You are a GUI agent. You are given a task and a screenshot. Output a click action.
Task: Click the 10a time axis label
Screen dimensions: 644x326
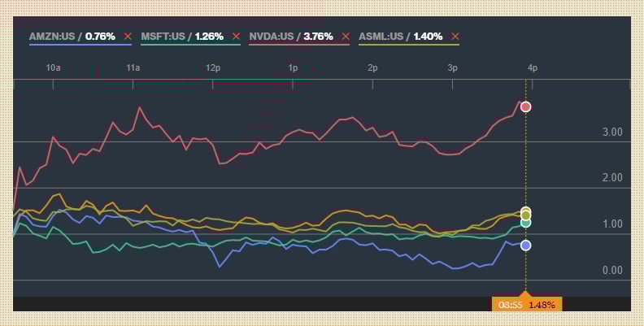53,67
